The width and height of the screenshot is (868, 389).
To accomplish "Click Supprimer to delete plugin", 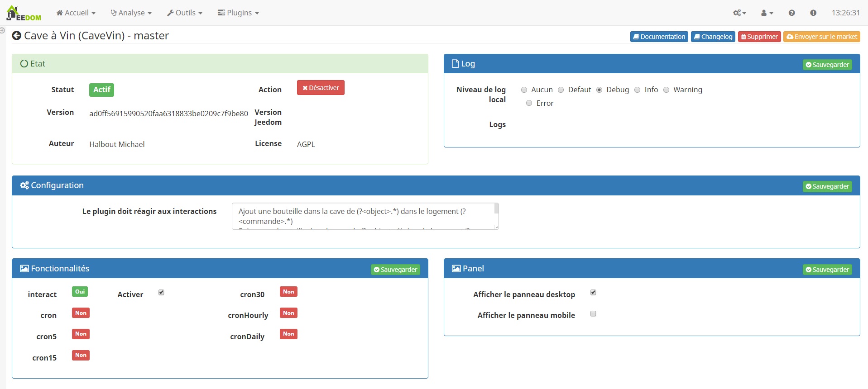I will [x=759, y=37].
